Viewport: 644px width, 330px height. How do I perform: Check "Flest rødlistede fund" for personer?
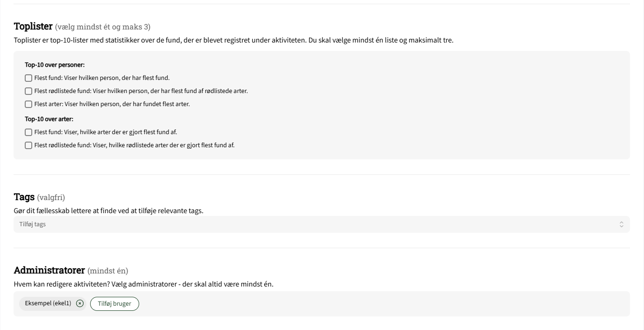[28, 91]
